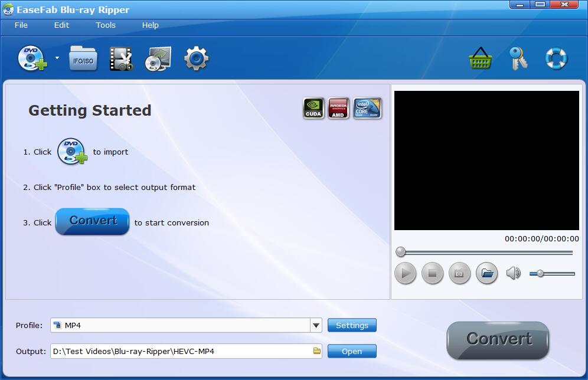Click the green shopping basket icon
This screenshot has width=588, height=380.
pos(481,58)
